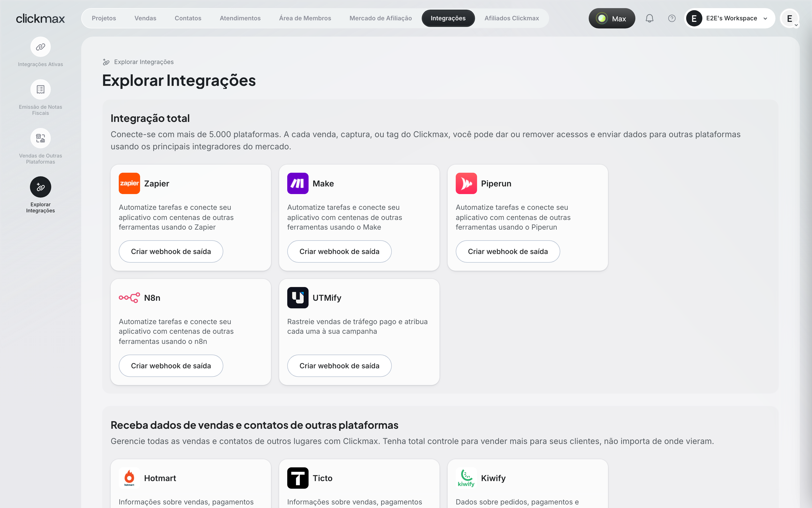Image resolution: width=812 pixels, height=508 pixels.
Task: Open the Área de Membros tab
Action: point(305,19)
